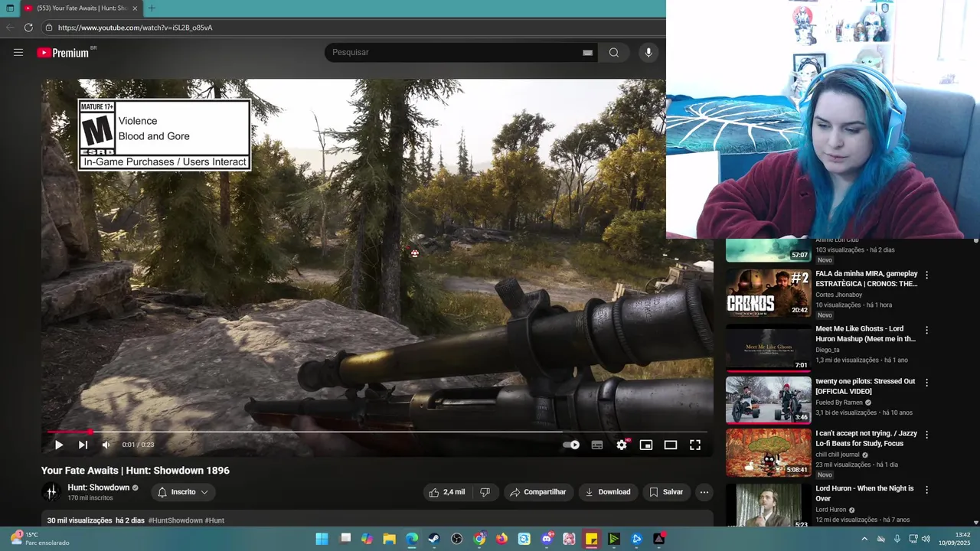This screenshot has height=551, width=980.
Task: Toggle theater mode view
Action: coord(671,445)
